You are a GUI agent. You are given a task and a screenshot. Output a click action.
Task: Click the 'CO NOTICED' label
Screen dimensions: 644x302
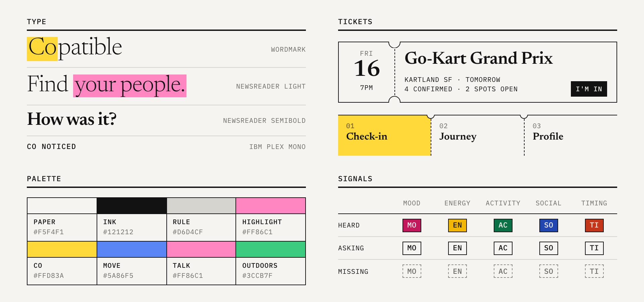(51, 147)
